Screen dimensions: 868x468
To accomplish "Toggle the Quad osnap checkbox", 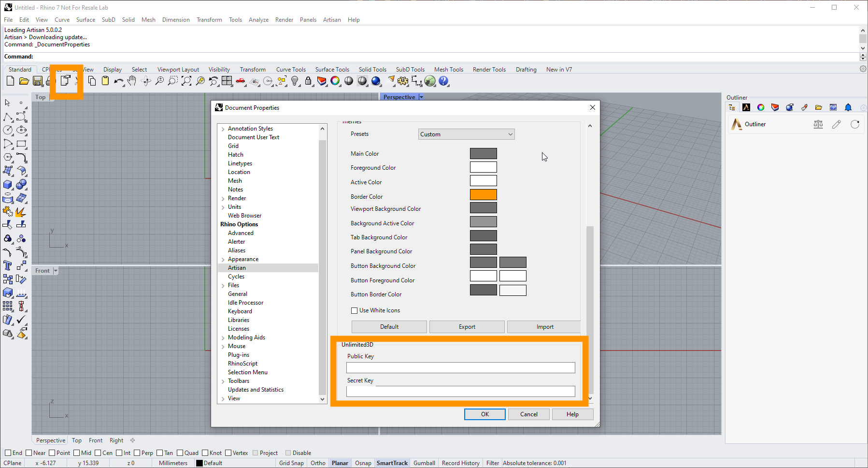I will (180, 453).
